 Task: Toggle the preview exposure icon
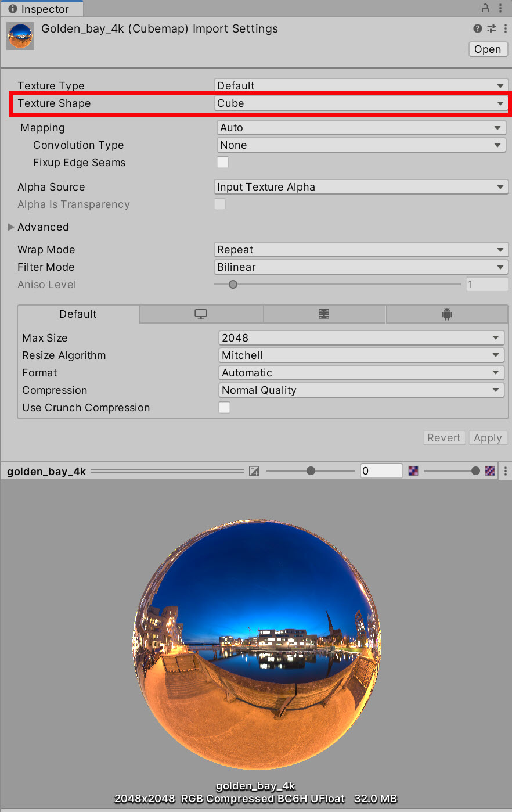[x=254, y=471]
